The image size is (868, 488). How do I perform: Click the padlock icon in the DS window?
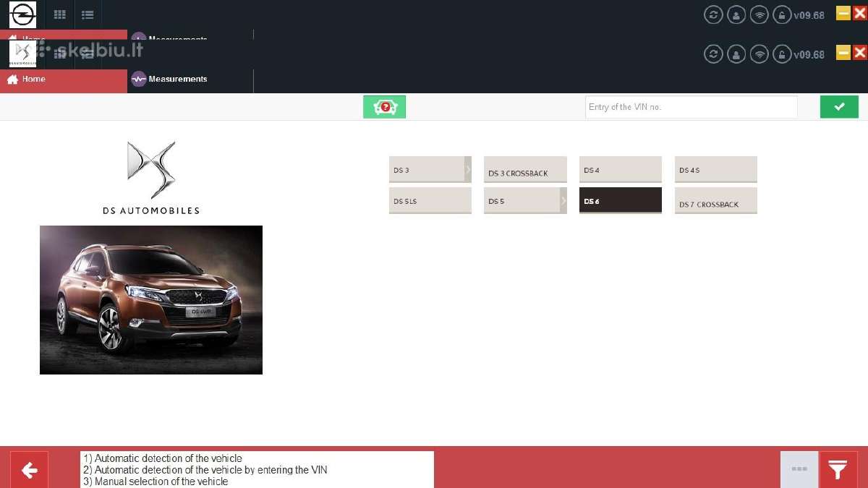(x=782, y=54)
